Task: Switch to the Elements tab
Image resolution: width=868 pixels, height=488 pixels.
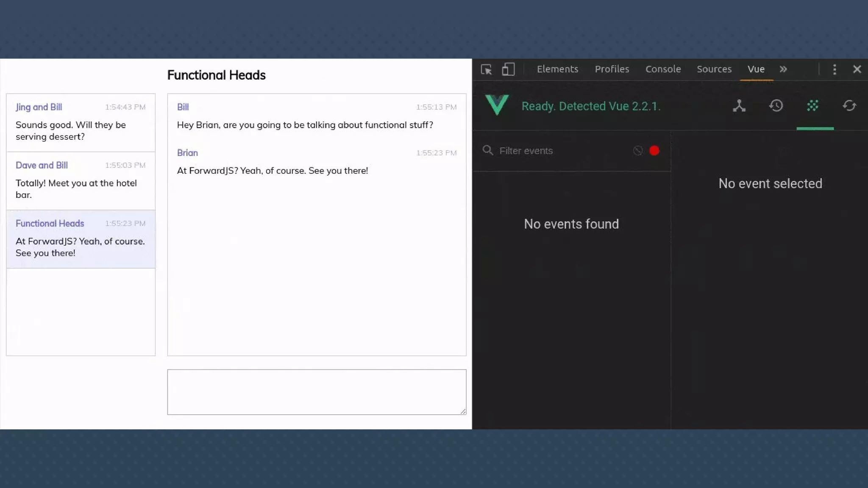Action: [557, 69]
